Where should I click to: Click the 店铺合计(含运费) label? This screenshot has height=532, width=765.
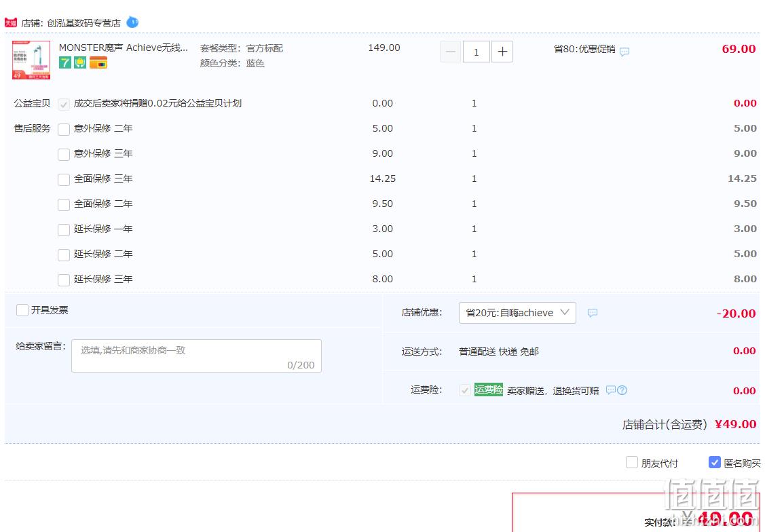tap(665, 425)
